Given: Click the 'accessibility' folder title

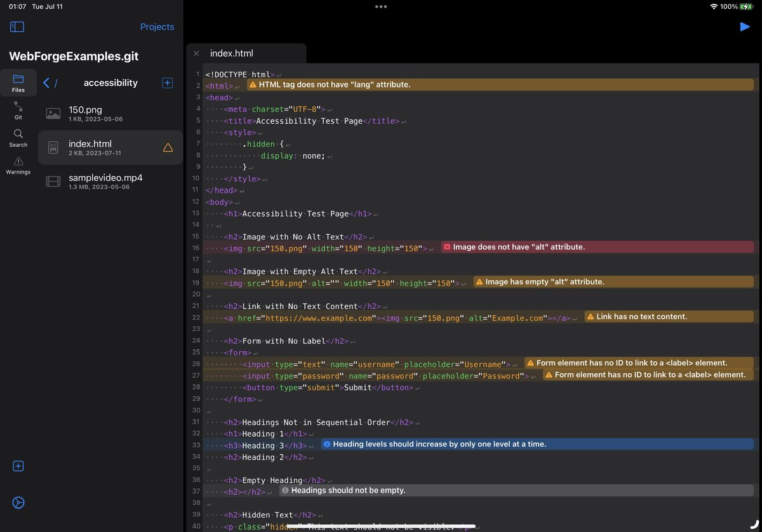Looking at the screenshot, I should click(x=110, y=83).
